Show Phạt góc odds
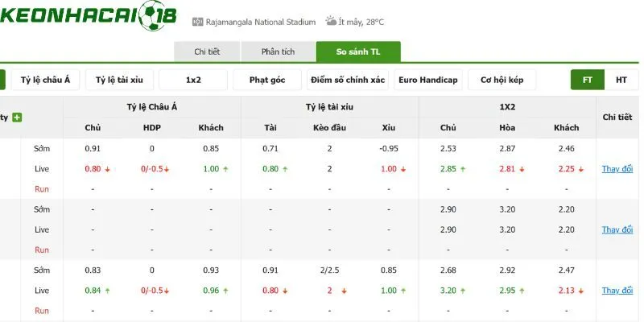This screenshot has width=644, height=322. (267, 80)
